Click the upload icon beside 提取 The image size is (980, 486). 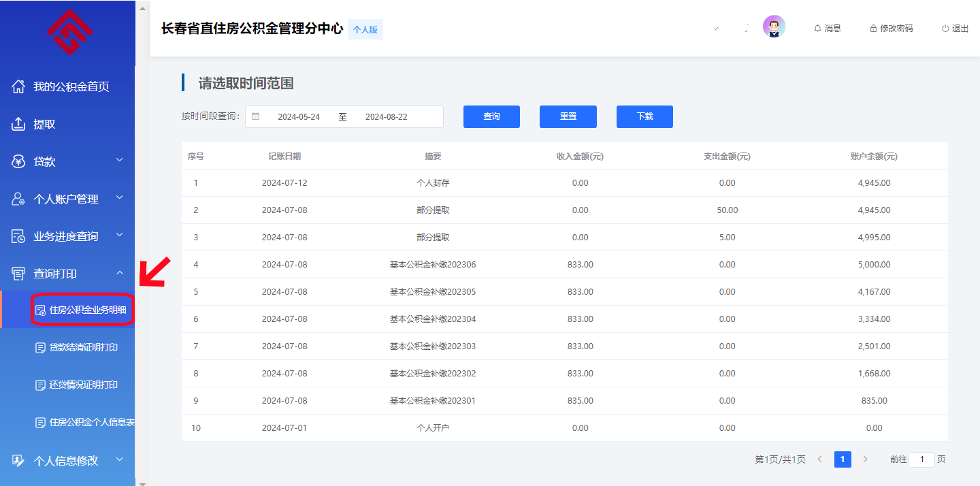[19, 124]
